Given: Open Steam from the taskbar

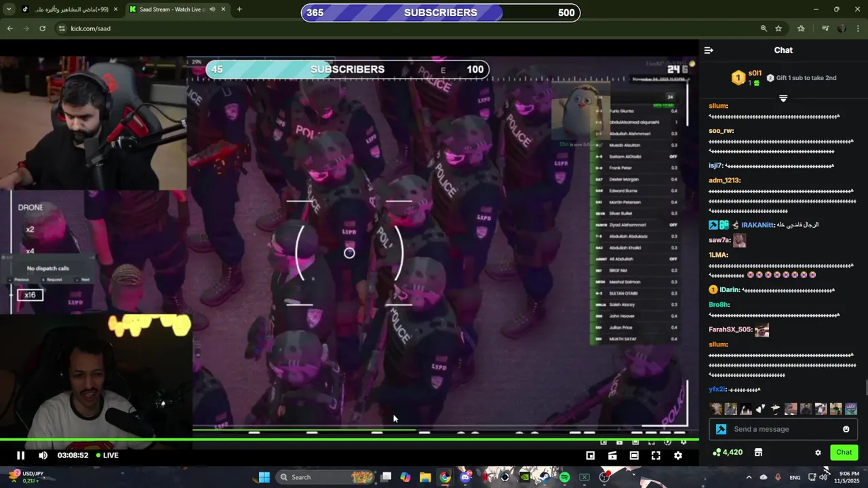Looking at the screenshot, I should point(545,477).
